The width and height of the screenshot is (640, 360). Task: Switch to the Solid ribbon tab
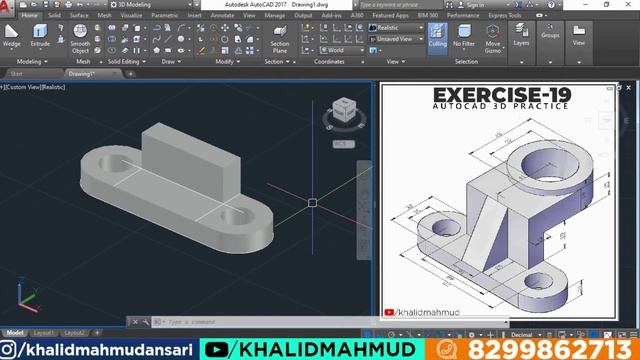(x=54, y=16)
